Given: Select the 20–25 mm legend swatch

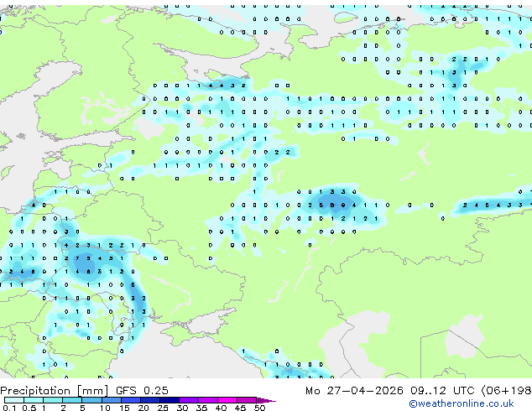Looking at the screenshot, I should pyautogui.click(x=150, y=400).
